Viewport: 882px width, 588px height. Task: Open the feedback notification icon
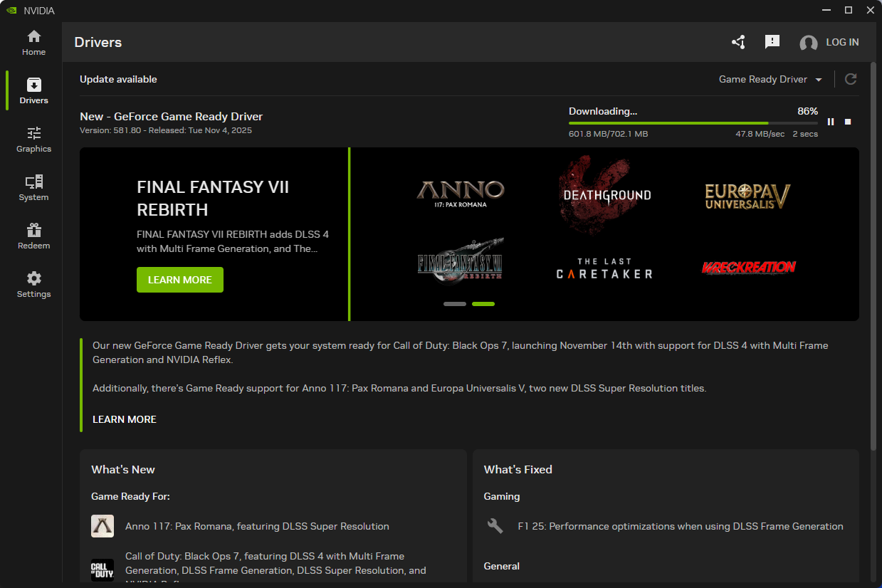click(772, 42)
